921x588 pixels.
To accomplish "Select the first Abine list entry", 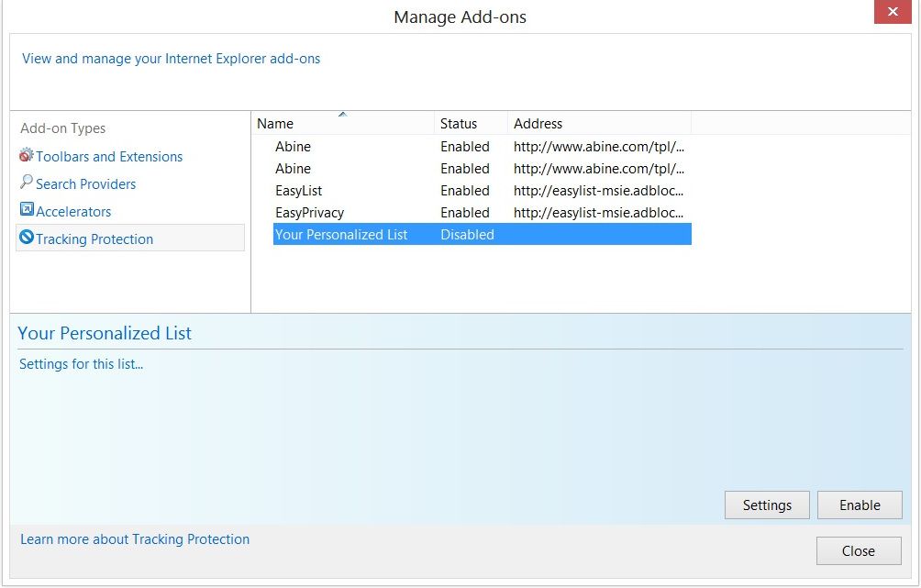I will coord(294,147).
